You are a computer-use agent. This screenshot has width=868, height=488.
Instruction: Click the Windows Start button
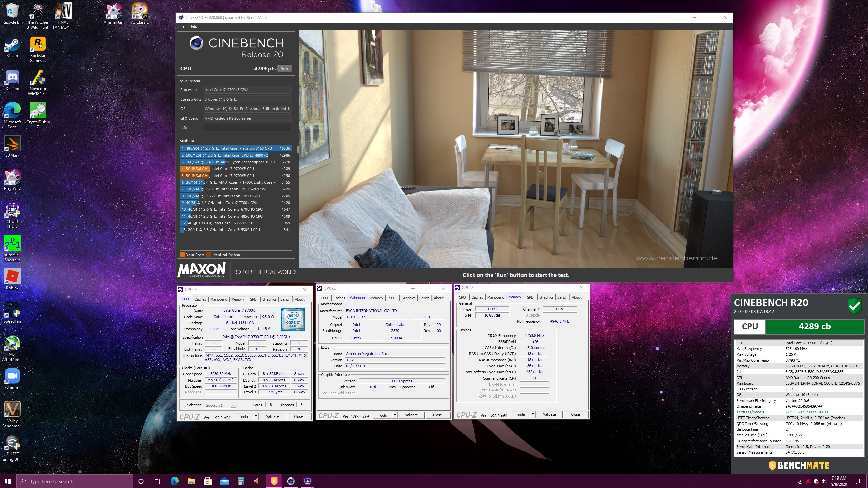pyautogui.click(x=8, y=481)
